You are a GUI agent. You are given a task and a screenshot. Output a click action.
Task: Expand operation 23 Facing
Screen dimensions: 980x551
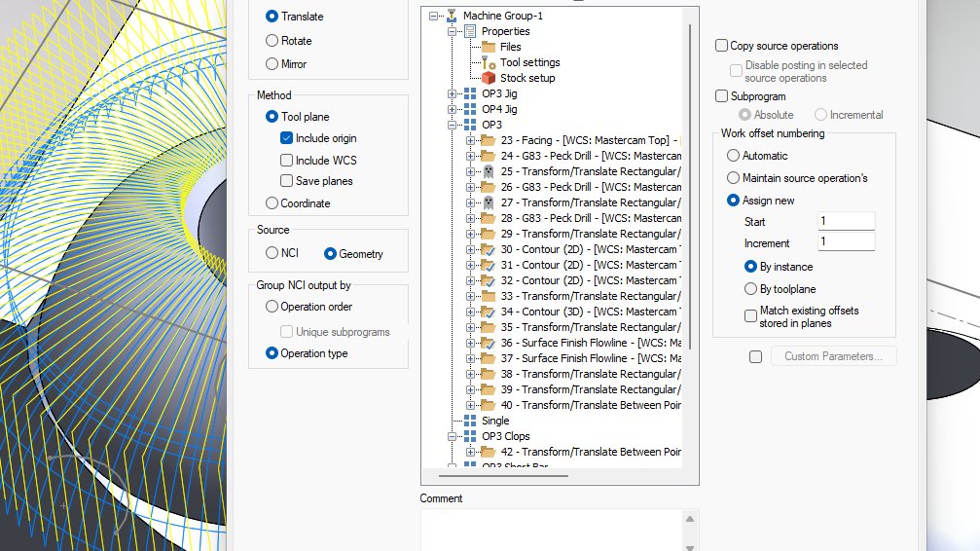[471, 141]
